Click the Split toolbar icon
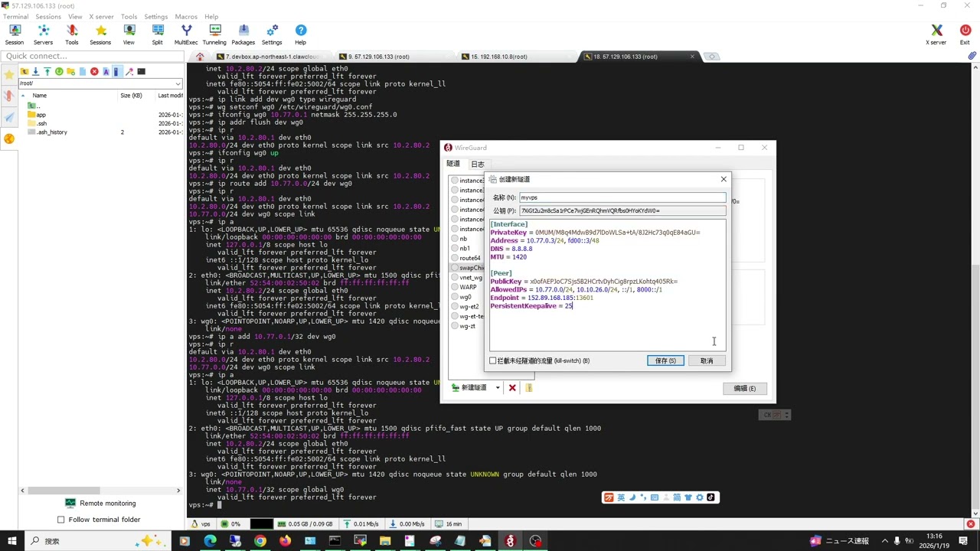Image resolution: width=980 pixels, height=551 pixels. tap(158, 34)
